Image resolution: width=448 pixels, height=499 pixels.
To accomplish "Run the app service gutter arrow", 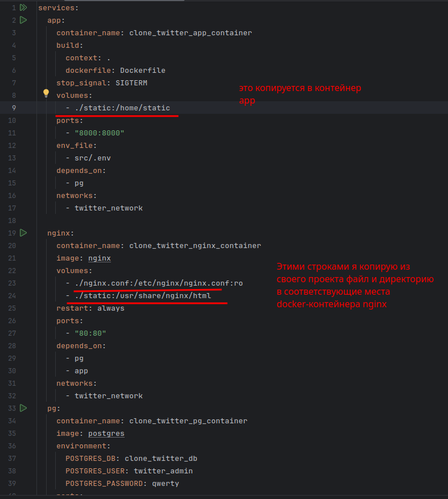I will pyautogui.click(x=23, y=20).
